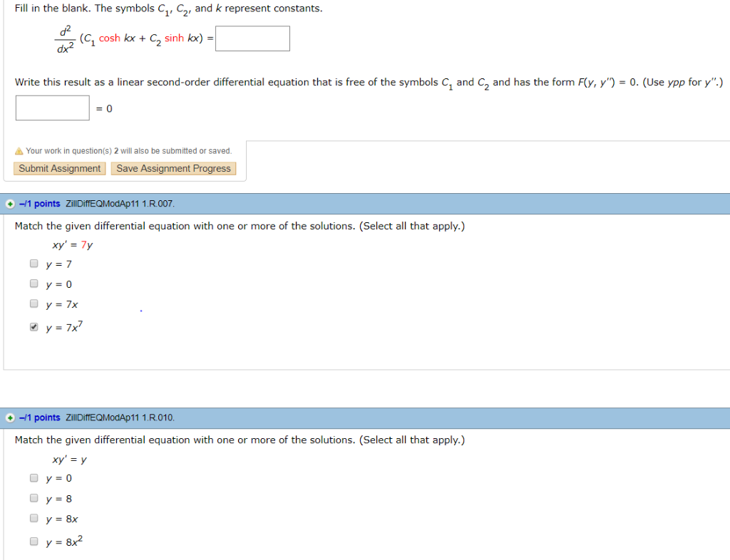Click the blank for the second derivative result
This screenshot has width=730, height=560.
pos(252,38)
